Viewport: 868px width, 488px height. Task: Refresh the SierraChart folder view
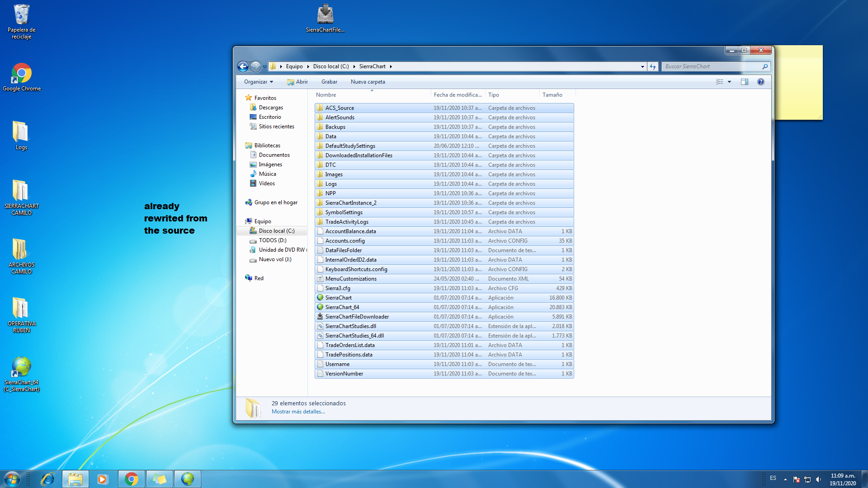click(653, 66)
